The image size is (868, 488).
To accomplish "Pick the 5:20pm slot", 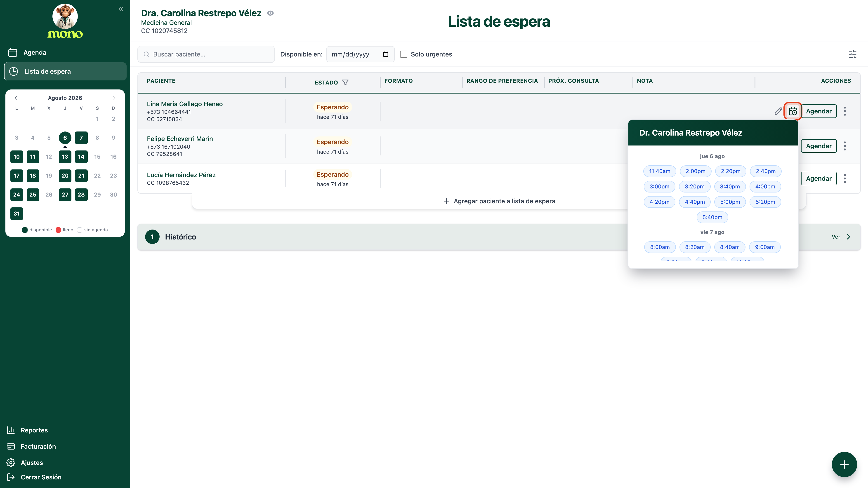I will (x=765, y=202).
